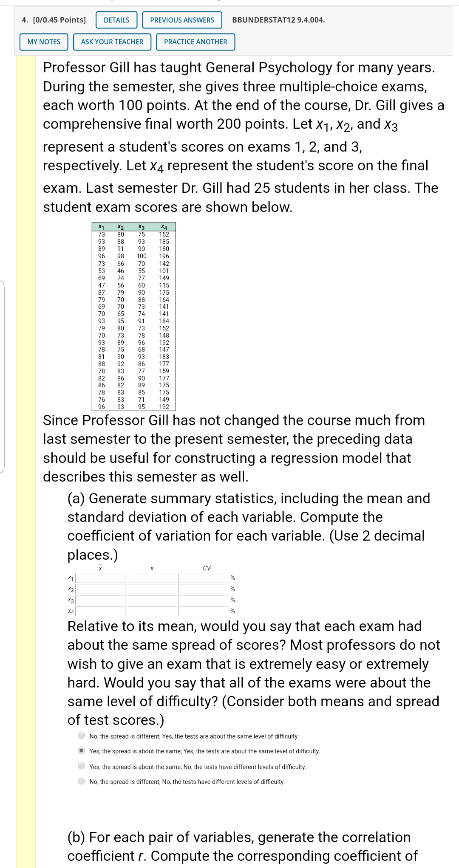Viewport: 459px width, 868px height.
Task: Click the mean input field for x3
Action: point(100,601)
